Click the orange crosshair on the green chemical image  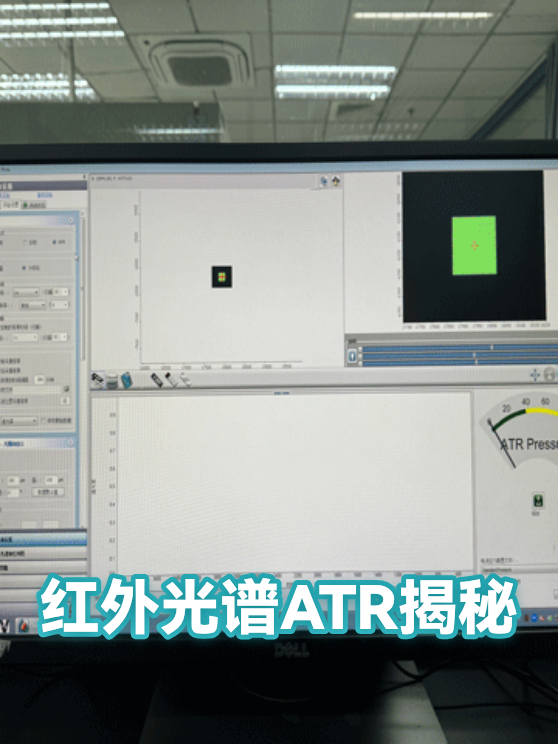click(x=474, y=245)
